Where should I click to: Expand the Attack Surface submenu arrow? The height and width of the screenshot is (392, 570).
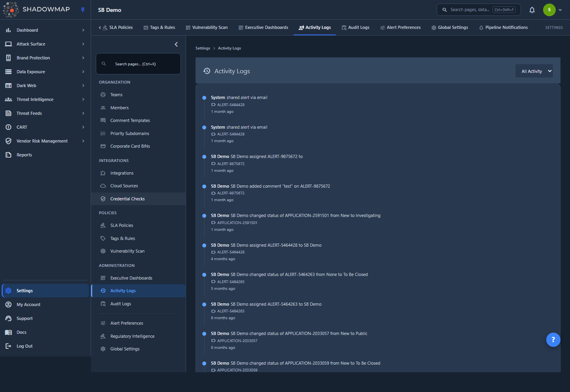[83, 44]
